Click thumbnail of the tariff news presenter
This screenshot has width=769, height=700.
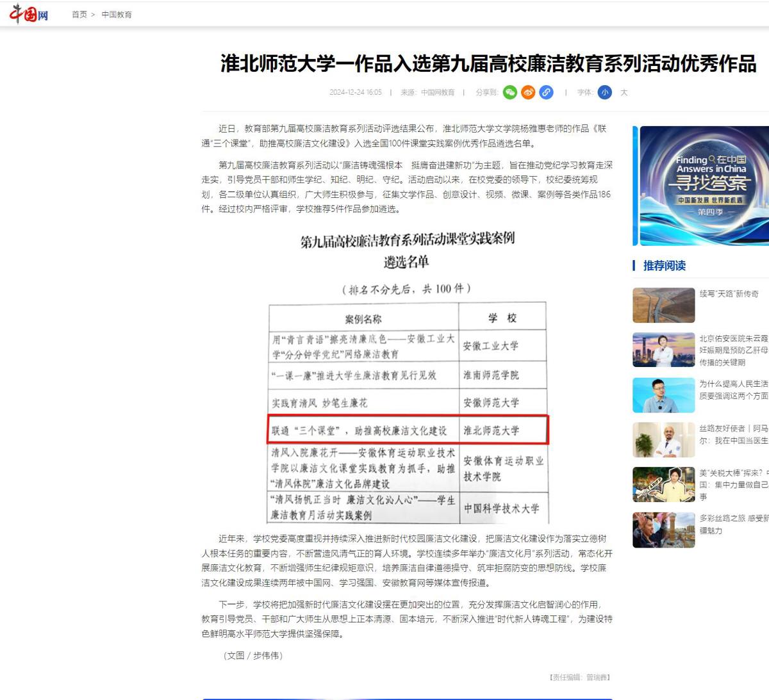[663, 485]
